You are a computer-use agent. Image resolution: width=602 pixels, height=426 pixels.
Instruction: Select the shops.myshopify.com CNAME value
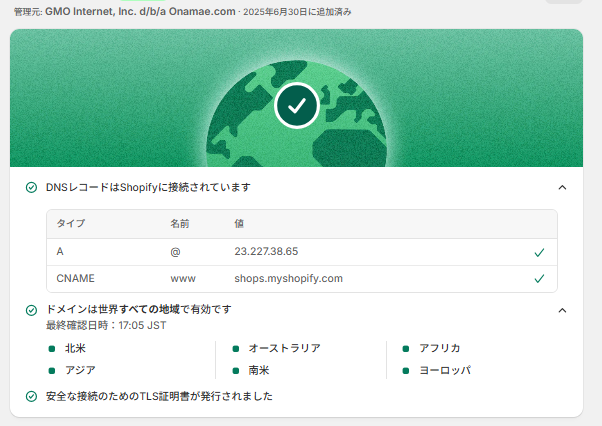coord(288,279)
